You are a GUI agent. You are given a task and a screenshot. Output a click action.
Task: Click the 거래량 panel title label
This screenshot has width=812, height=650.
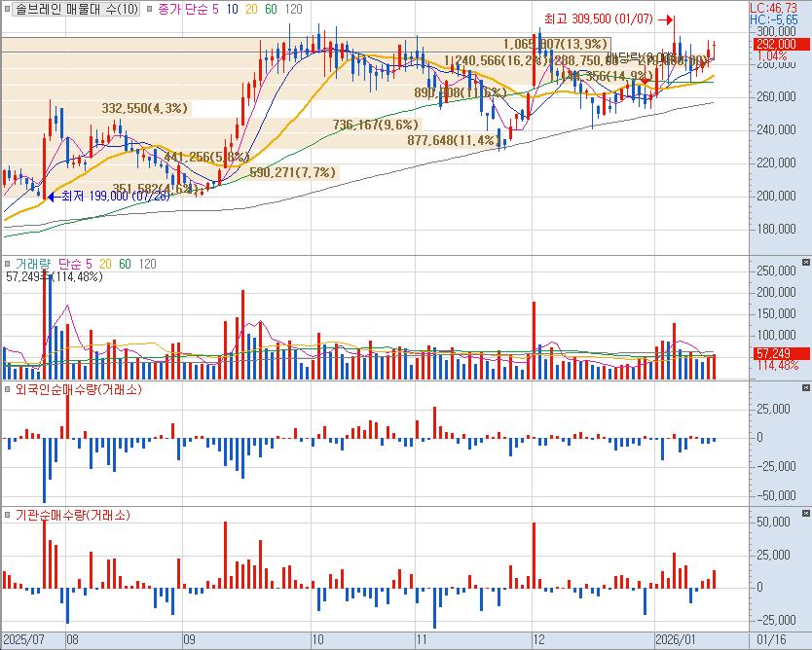34,264
